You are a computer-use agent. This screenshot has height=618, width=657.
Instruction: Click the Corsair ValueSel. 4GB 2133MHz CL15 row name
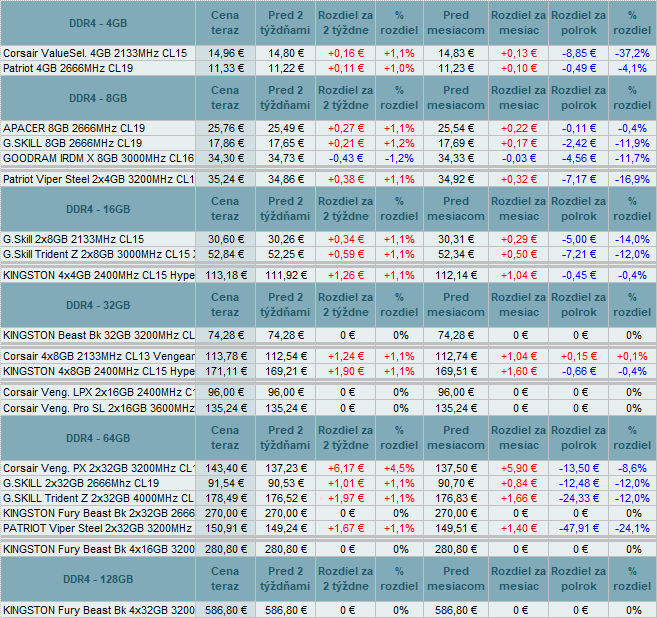[x=95, y=53]
